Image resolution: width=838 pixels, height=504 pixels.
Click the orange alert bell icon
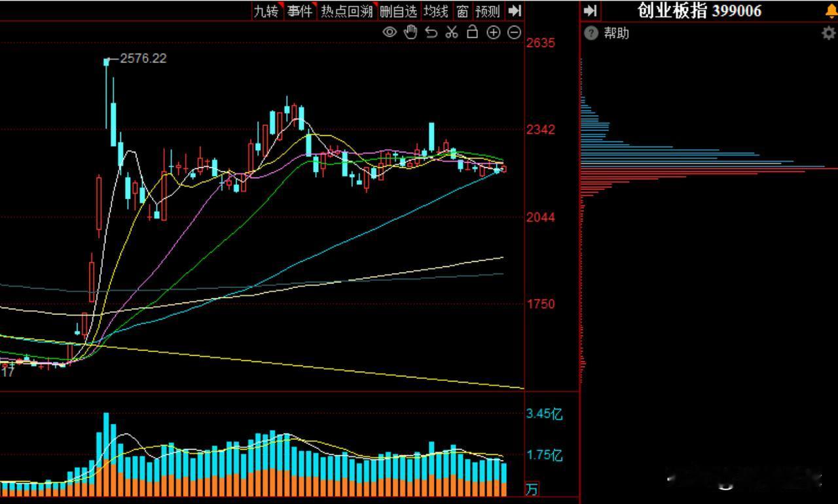pos(831,11)
